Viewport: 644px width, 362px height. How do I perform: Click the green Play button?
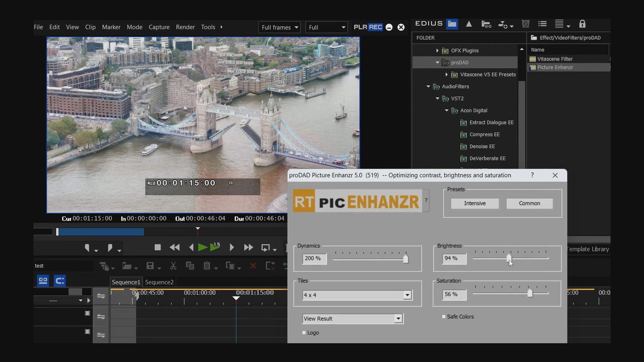pos(202,248)
